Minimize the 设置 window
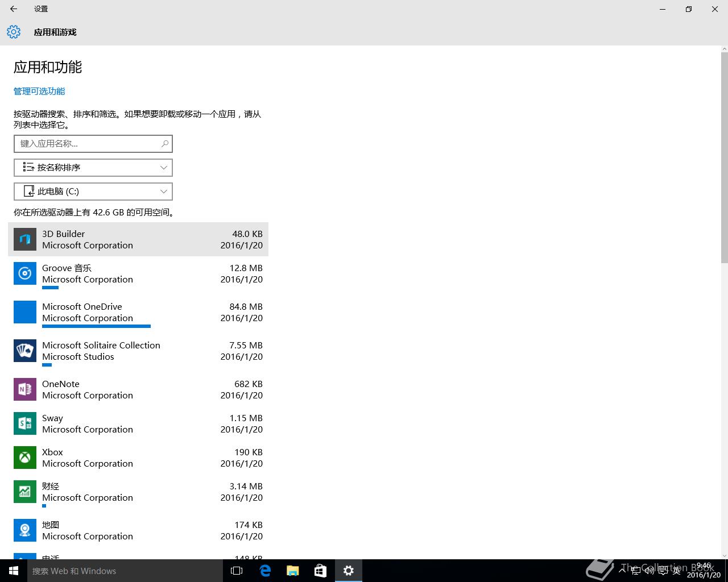The height and width of the screenshot is (582, 728). 663,9
